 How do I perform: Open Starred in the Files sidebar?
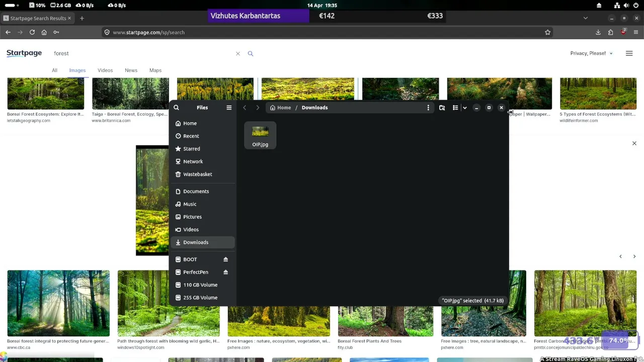click(x=203, y=149)
